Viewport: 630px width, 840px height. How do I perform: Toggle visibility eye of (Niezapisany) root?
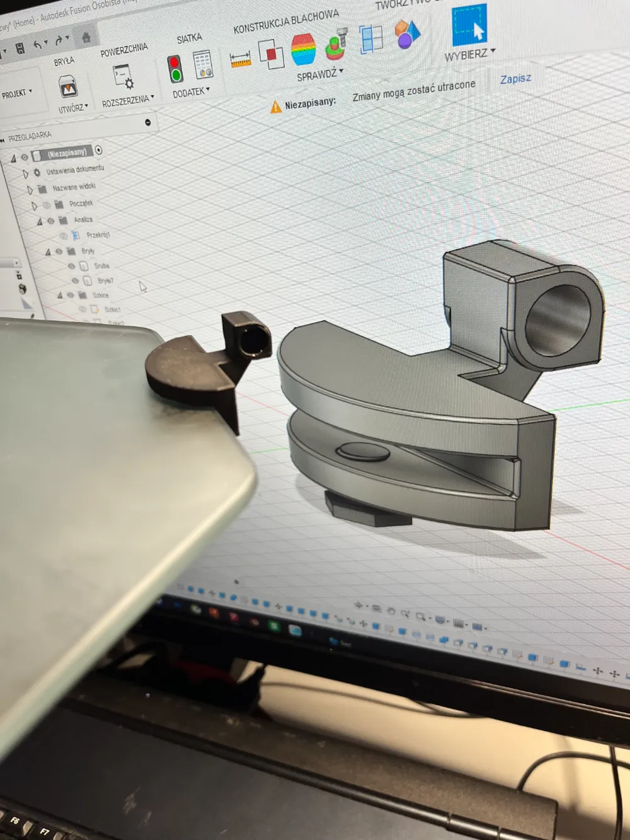pyautogui.click(x=24, y=157)
